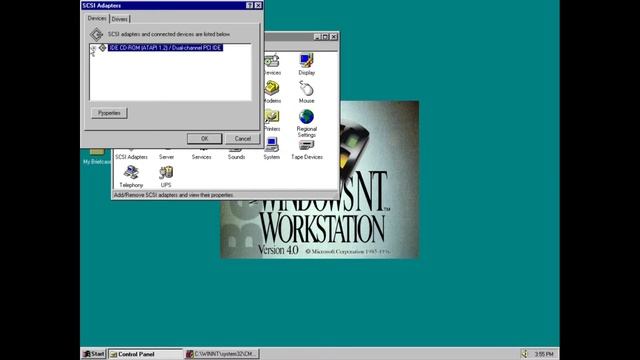Open the Printers icon in Control Panel
Image resolution: width=640 pixels, height=360 pixels.
click(x=271, y=117)
